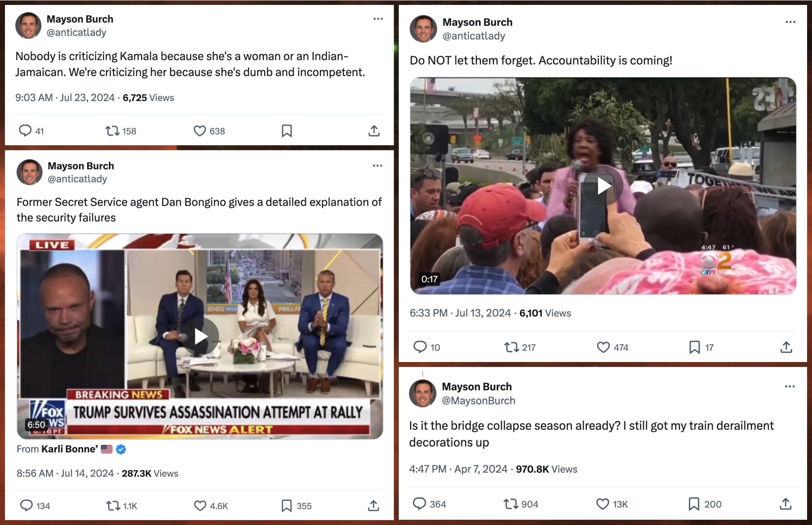Open more options on the Accountability tweet
Viewport: 812px width, 525px height.
coord(790,22)
